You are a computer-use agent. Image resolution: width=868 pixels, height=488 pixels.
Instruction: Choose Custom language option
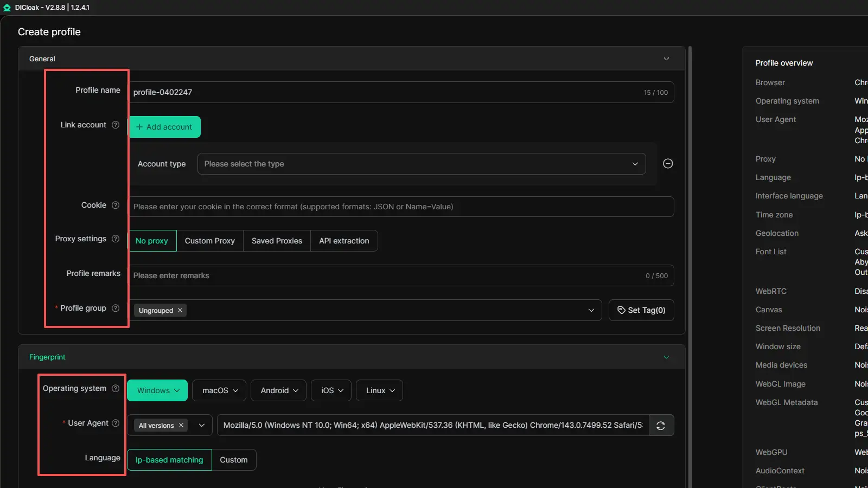[233, 460]
